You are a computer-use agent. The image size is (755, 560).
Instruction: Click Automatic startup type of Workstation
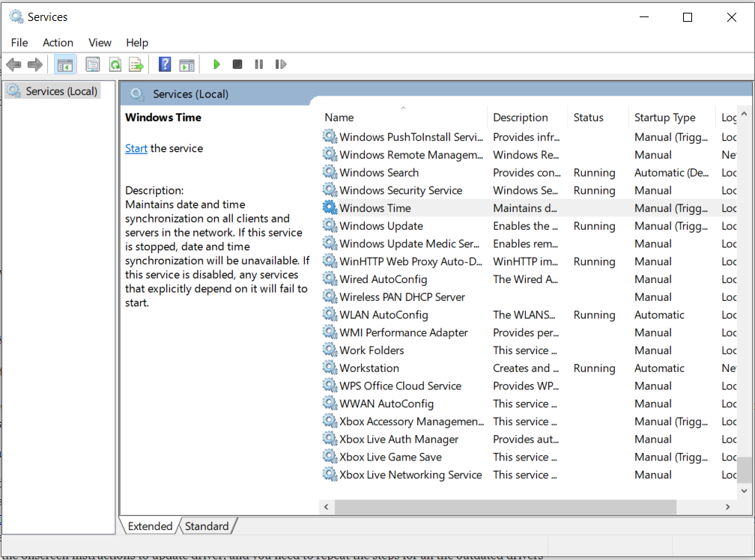tap(659, 368)
